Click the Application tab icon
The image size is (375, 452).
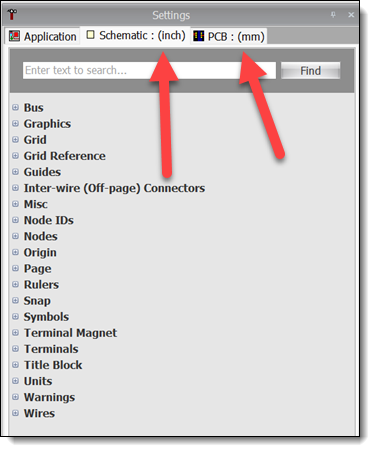[14, 36]
